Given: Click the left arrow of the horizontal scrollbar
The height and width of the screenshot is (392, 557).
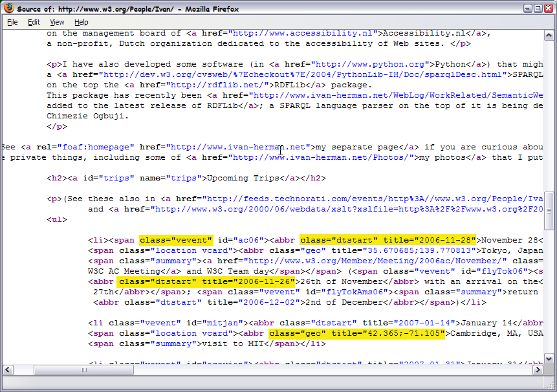Looking at the screenshot, I should coord(6,370).
